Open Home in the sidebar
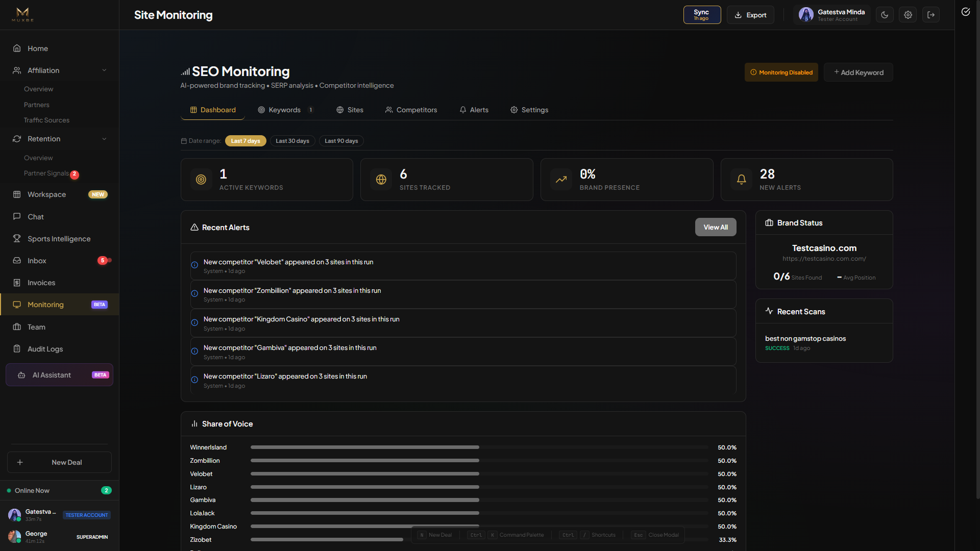980x551 pixels. coord(59,48)
